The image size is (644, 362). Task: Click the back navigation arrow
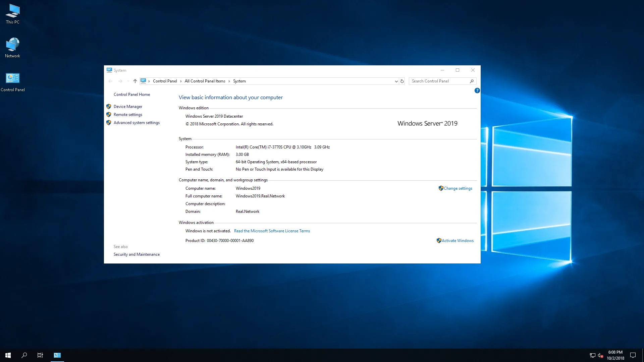[x=110, y=81]
